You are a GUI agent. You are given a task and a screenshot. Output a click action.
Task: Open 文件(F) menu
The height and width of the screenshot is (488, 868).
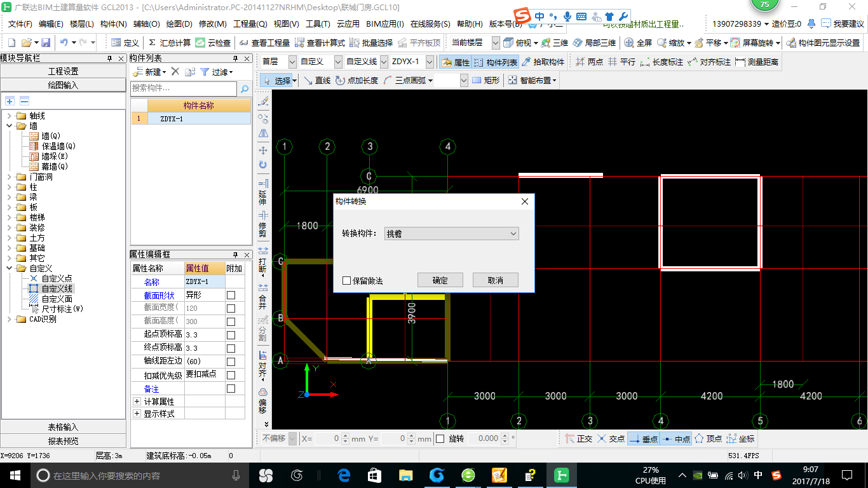(20, 24)
